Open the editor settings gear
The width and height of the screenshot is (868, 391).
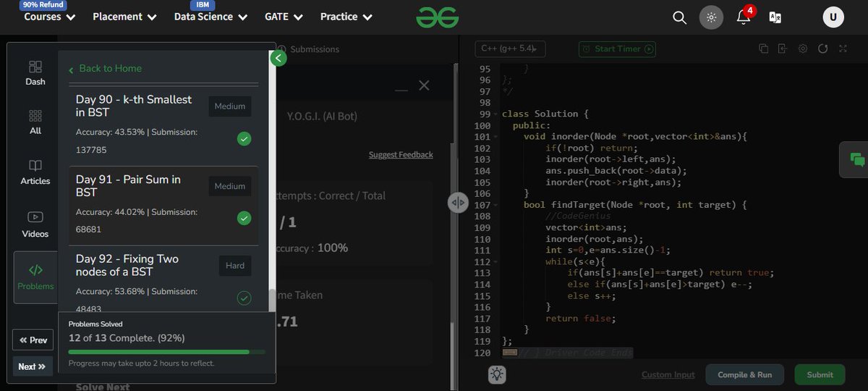click(x=803, y=49)
